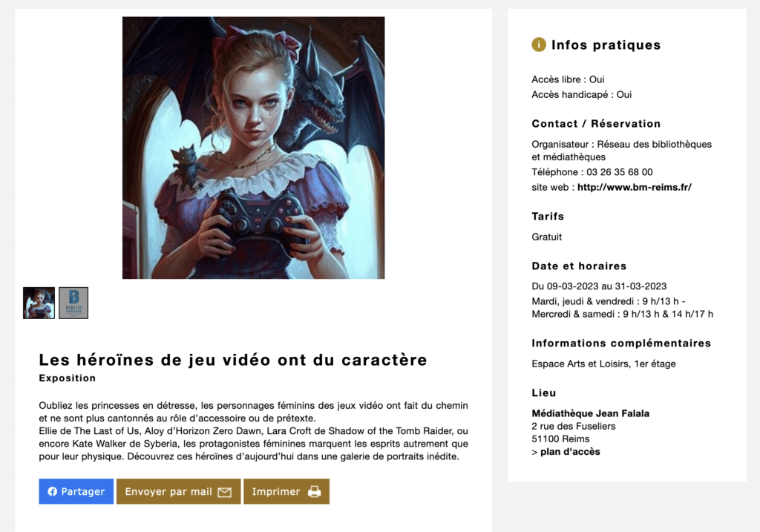Select the Bibliothèques logo thumbnail

click(73, 303)
